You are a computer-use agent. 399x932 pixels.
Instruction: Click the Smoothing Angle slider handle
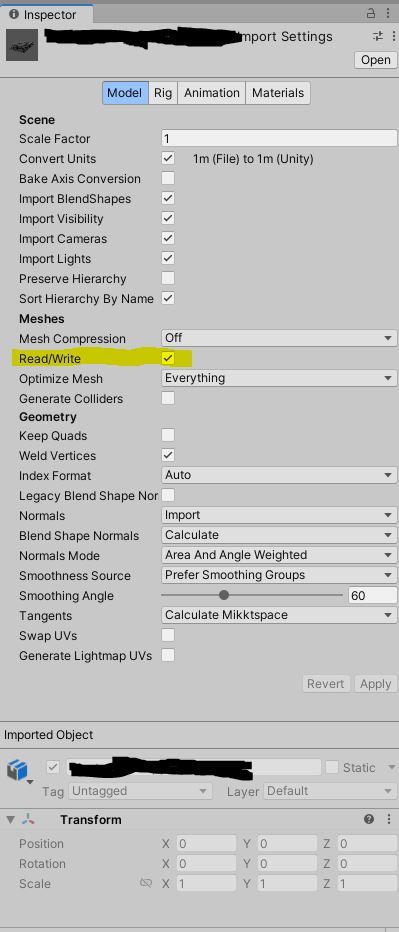[224, 595]
